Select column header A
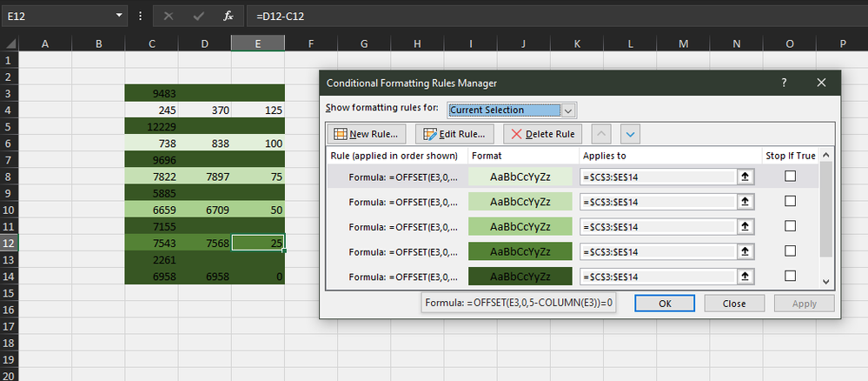Screen dimensions: 868x381 (45, 43)
